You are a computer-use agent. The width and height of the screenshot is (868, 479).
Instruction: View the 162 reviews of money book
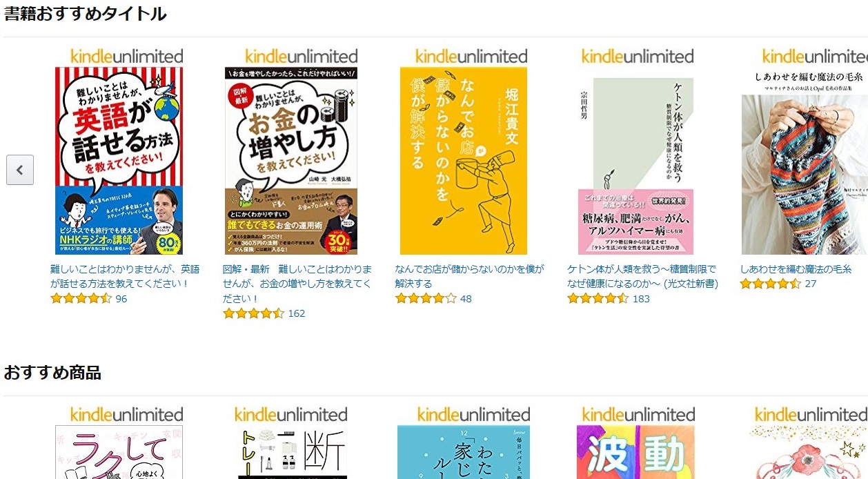click(x=297, y=313)
